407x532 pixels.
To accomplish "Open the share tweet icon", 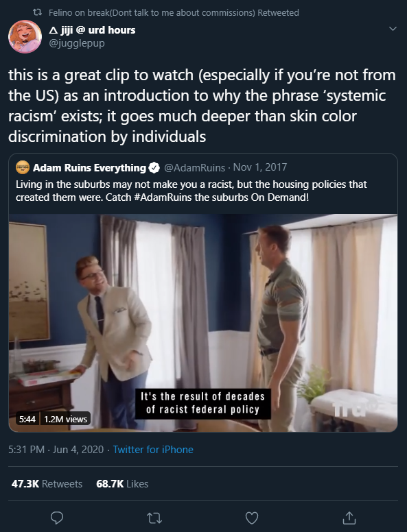I will pos(349,518).
